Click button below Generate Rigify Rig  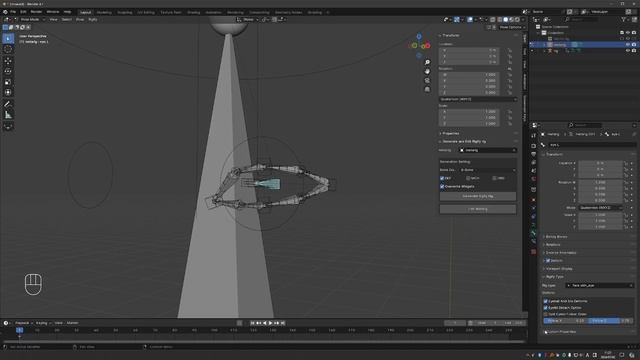(478, 209)
